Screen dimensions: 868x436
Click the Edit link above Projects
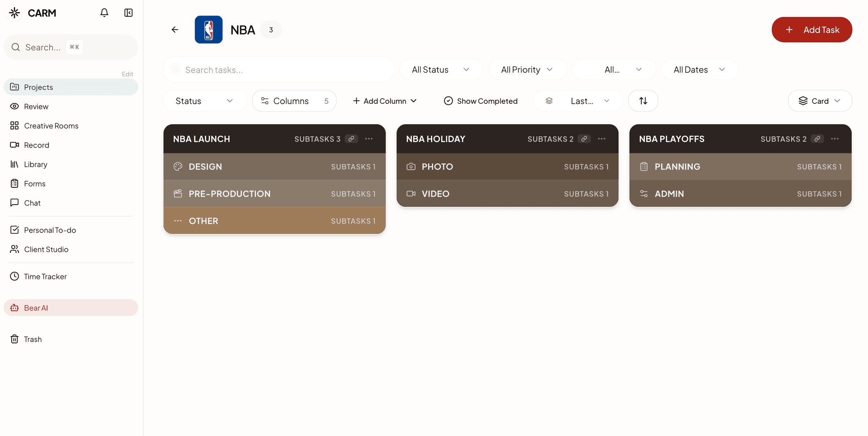[x=127, y=74]
